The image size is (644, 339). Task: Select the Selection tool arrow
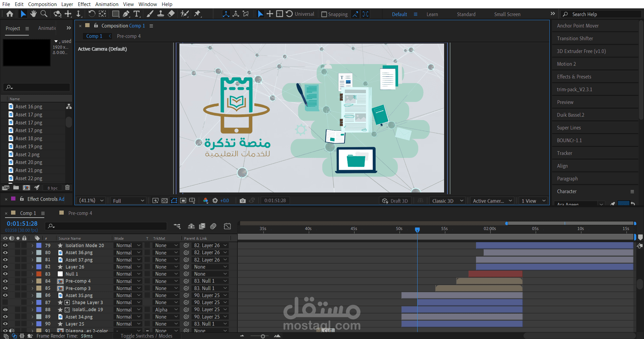(x=23, y=14)
